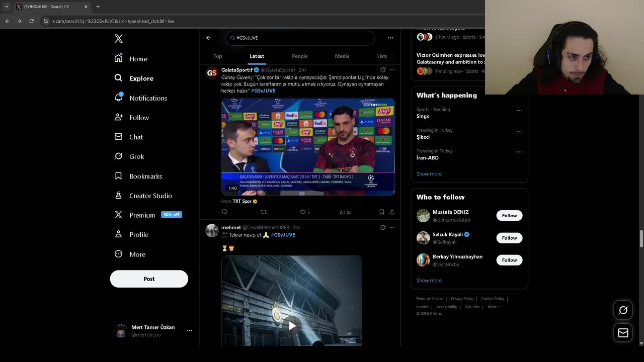Click the #GSvJUVE hashtag in the GalataSportif post

pos(263,91)
